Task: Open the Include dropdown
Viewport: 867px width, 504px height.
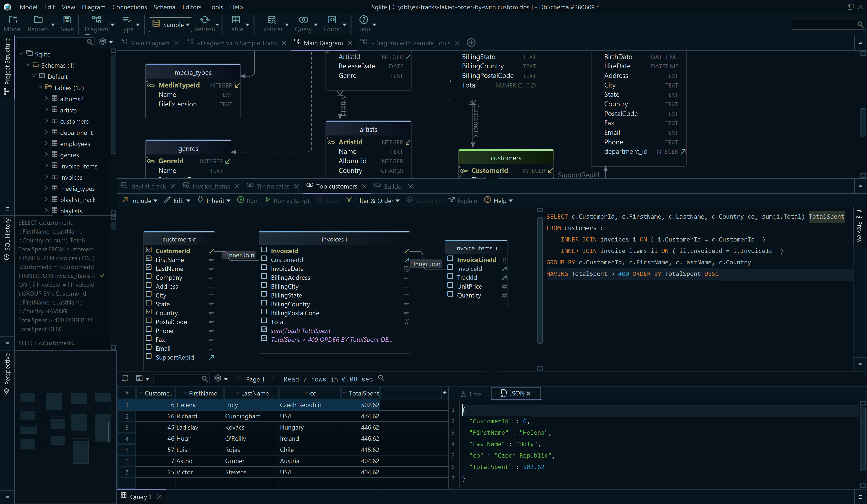Action: [140, 200]
